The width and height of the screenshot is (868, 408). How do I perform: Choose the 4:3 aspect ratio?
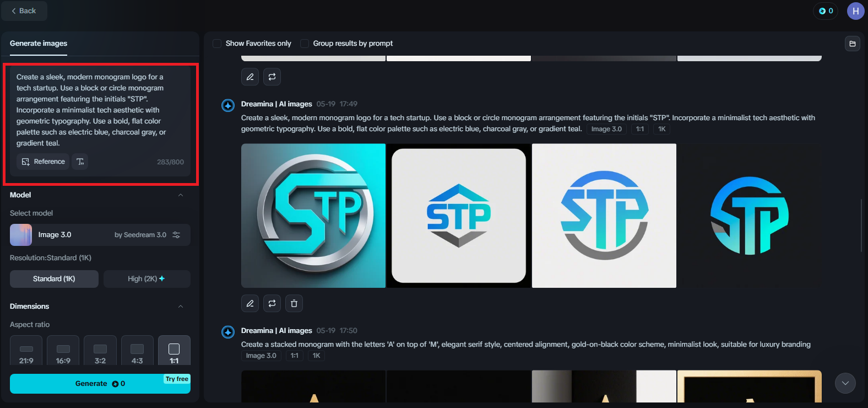click(137, 351)
